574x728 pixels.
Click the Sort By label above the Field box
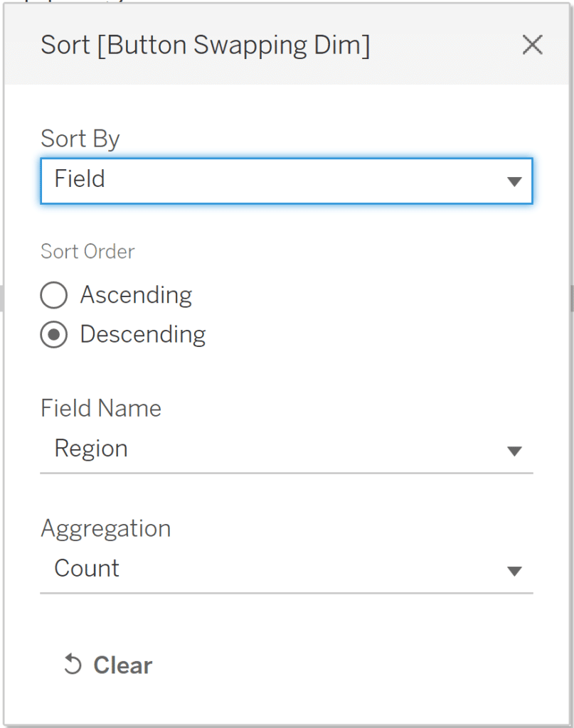point(80,139)
